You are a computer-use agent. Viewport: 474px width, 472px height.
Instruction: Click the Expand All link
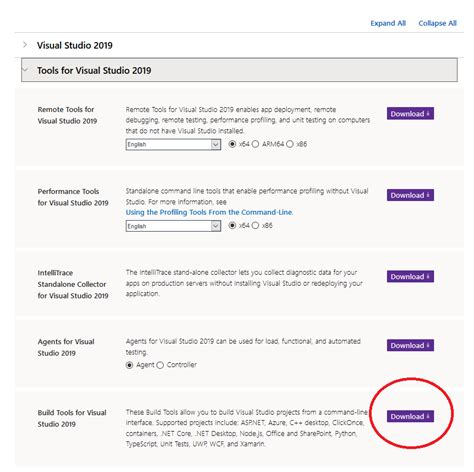click(x=388, y=23)
